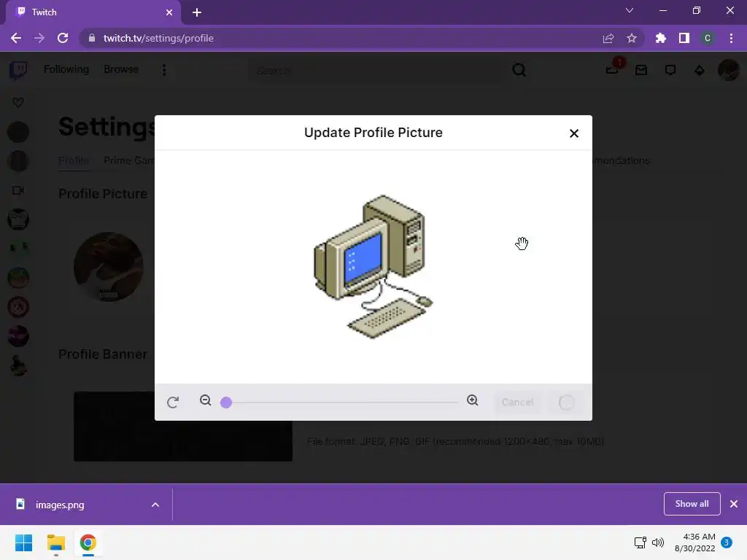Screen dimensions: 747x560
Task: Switch to the Profile settings tab
Action: 74,160
